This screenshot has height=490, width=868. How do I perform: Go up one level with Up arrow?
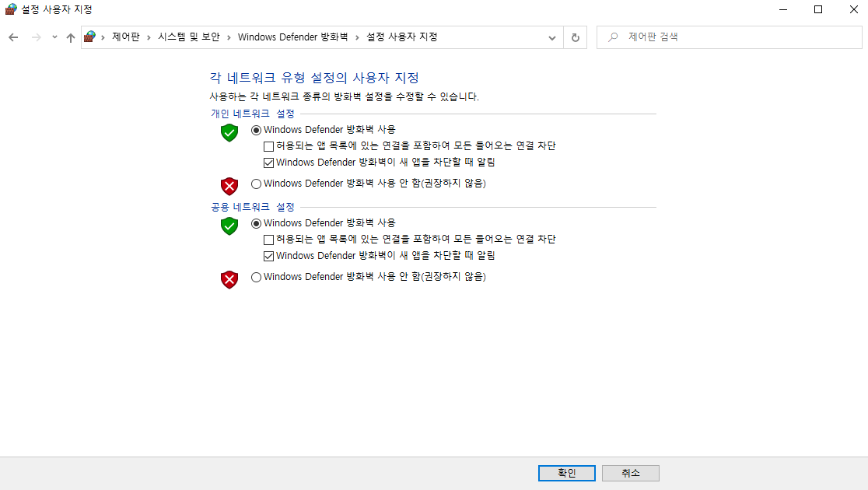click(x=70, y=37)
